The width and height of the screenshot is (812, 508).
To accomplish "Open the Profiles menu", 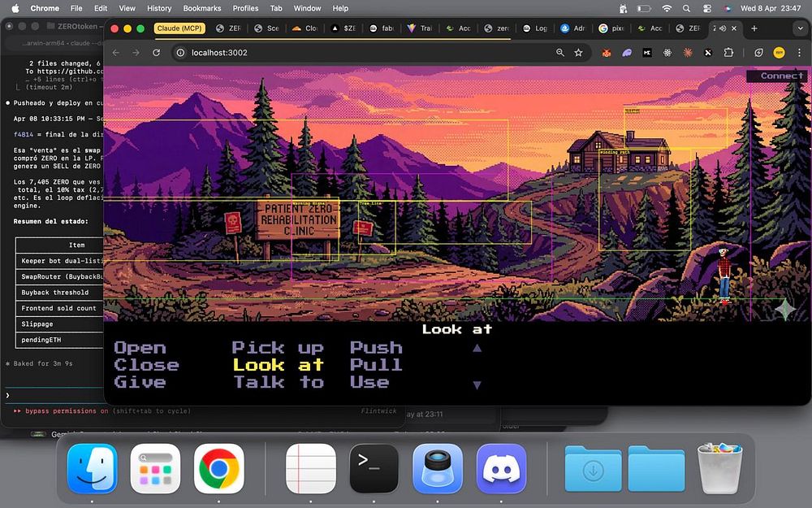I will click(245, 8).
